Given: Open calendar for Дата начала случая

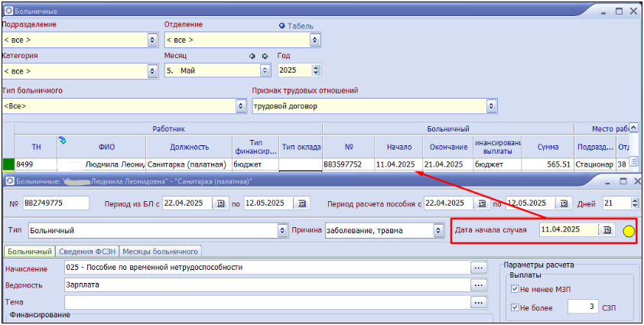Looking at the screenshot, I should (x=608, y=229).
